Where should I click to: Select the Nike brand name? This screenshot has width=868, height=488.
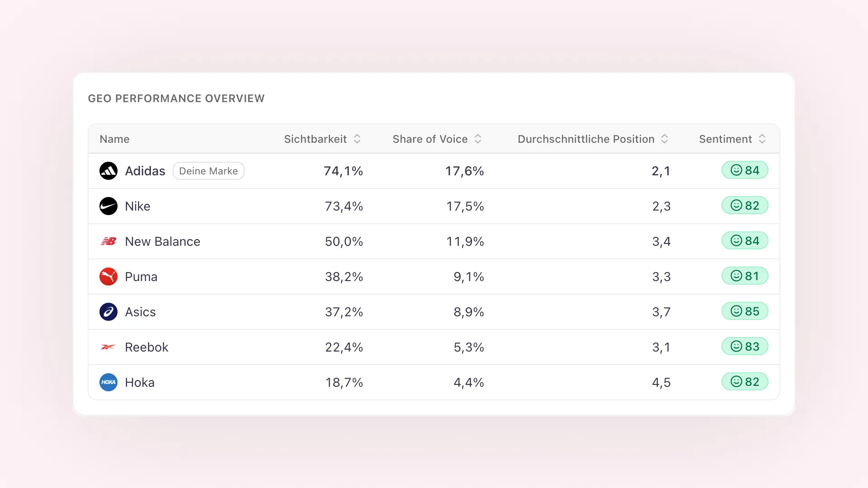[x=137, y=206]
